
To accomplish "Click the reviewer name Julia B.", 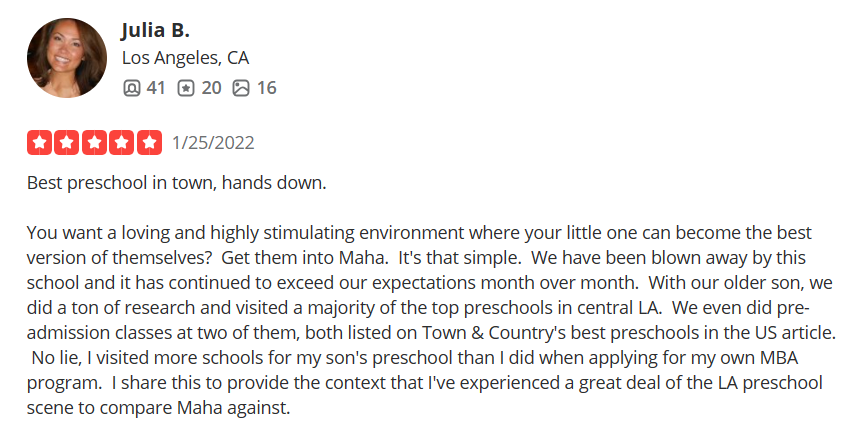I will [155, 30].
